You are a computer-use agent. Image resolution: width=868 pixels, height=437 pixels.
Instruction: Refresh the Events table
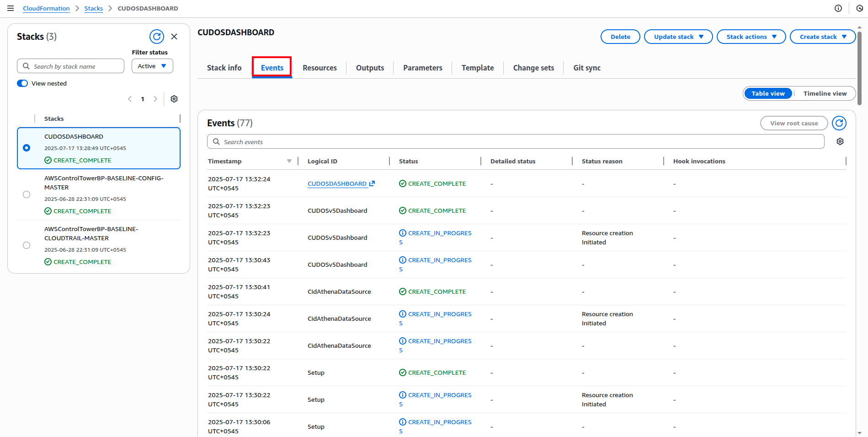pyautogui.click(x=840, y=123)
